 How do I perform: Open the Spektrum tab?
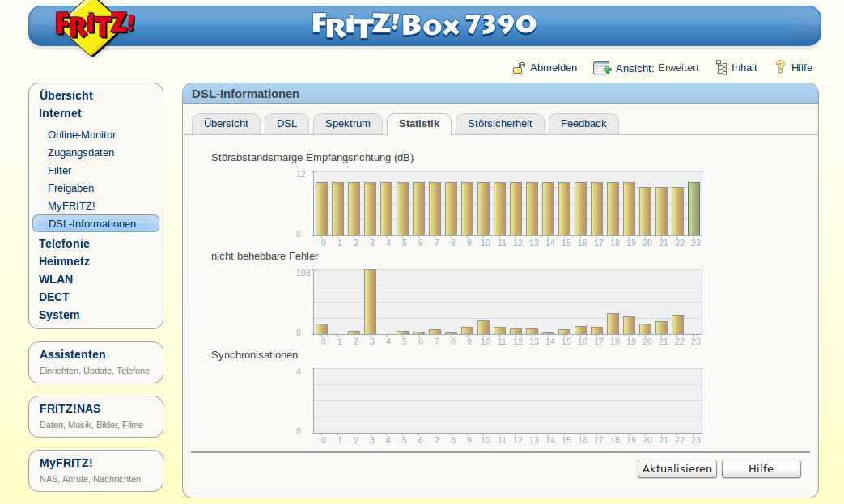coord(348,124)
